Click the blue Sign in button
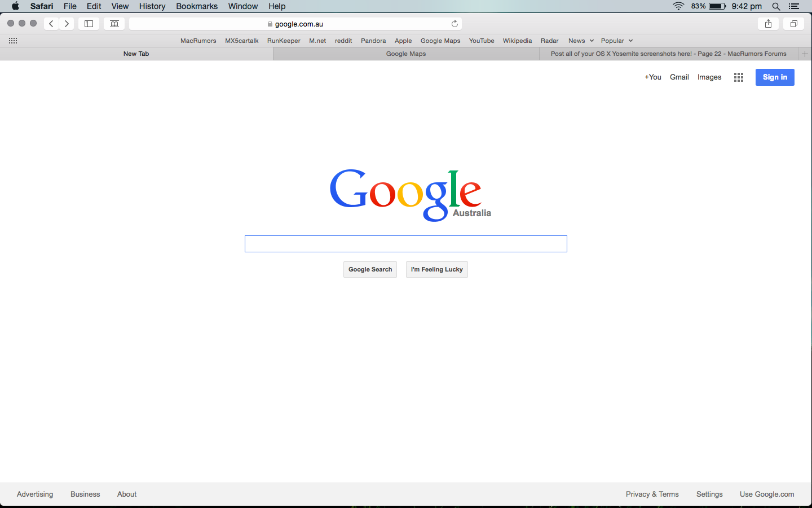Screen dimensions: 812x508 coord(775,77)
